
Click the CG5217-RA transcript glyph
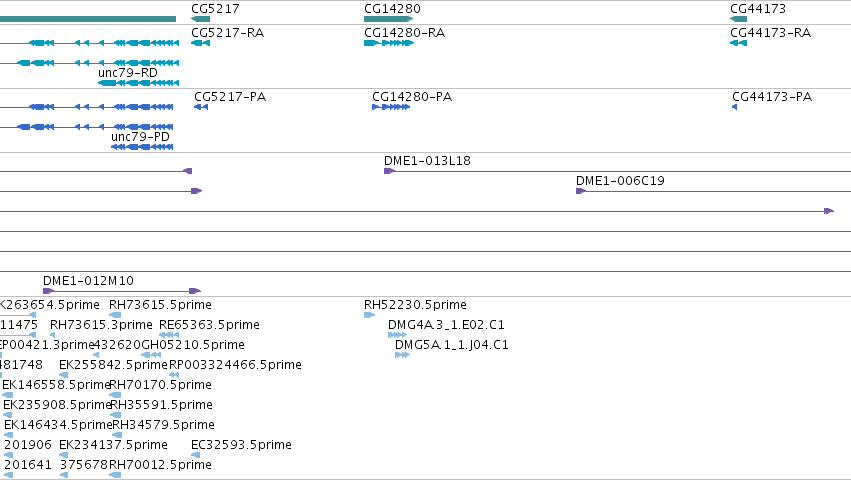200,43
